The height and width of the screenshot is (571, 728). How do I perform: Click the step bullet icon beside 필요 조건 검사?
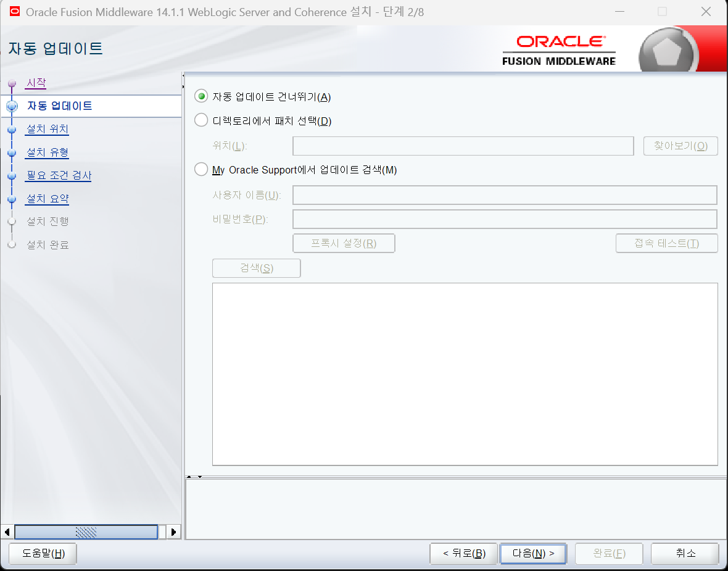pyautogui.click(x=12, y=176)
